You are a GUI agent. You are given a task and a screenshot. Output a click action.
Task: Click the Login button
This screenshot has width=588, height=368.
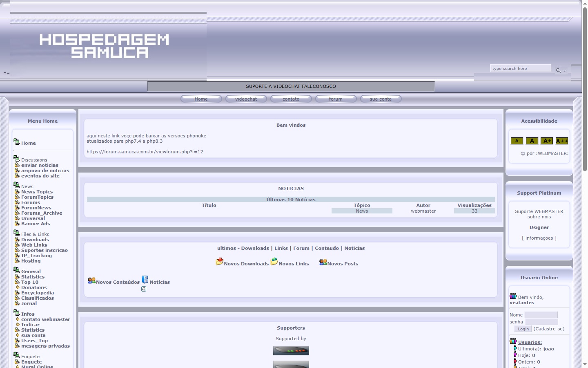click(x=523, y=329)
